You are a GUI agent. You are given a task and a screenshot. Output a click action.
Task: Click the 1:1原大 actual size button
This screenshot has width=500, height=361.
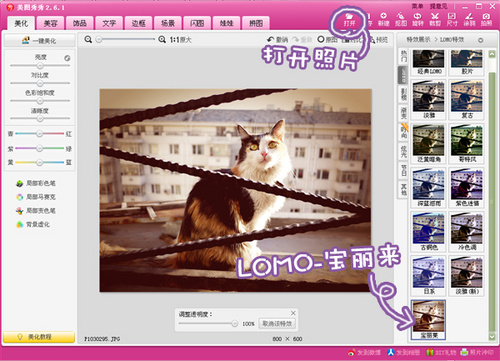[180, 40]
